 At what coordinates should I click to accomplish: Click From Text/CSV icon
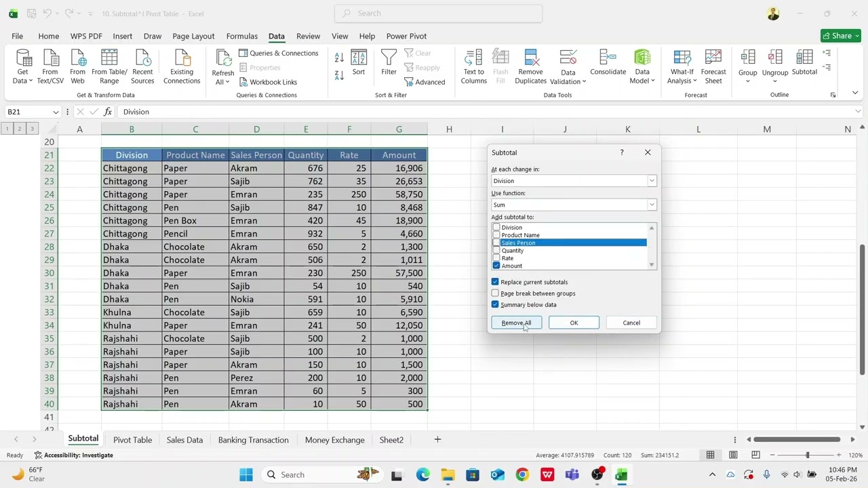coord(50,67)
